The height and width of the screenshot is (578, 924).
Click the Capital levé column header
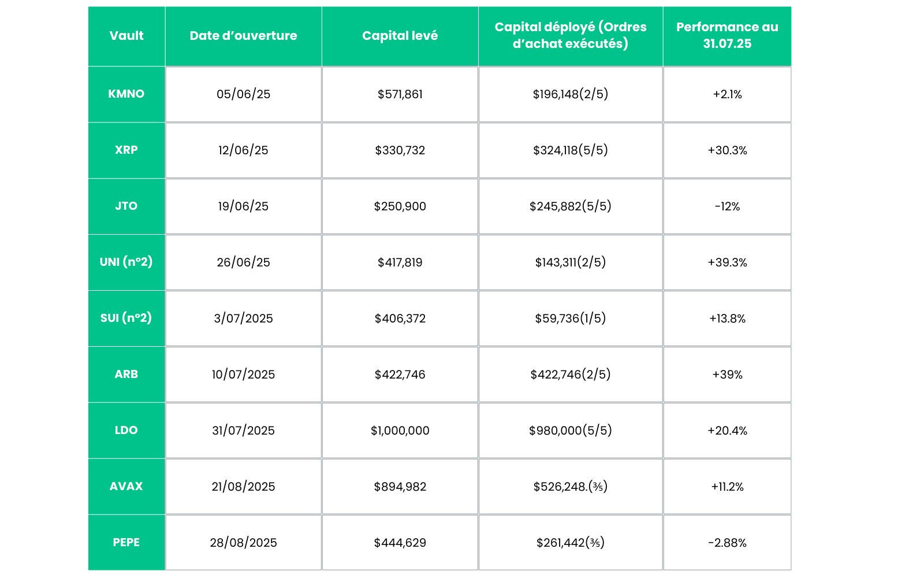[400, 36]
